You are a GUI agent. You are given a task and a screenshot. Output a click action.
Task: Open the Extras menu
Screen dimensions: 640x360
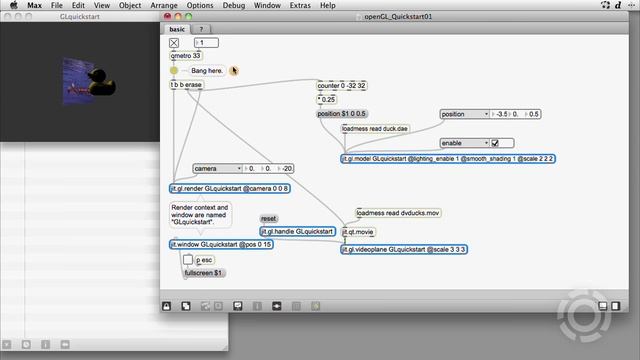(x=300, y=5)
